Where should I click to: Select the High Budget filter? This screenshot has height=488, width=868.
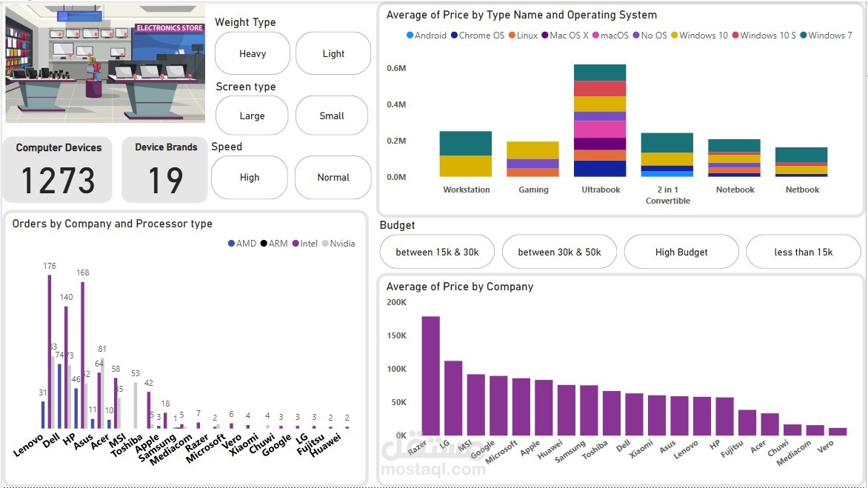pyautogui.click(x=681, y=252)
